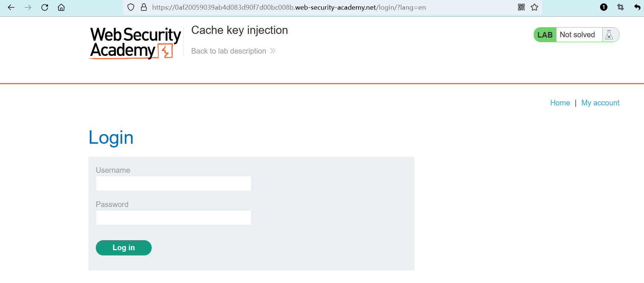Click the Web Security Academy logo
The width and height of the screenshot is (644, 283).
[135, 43]
